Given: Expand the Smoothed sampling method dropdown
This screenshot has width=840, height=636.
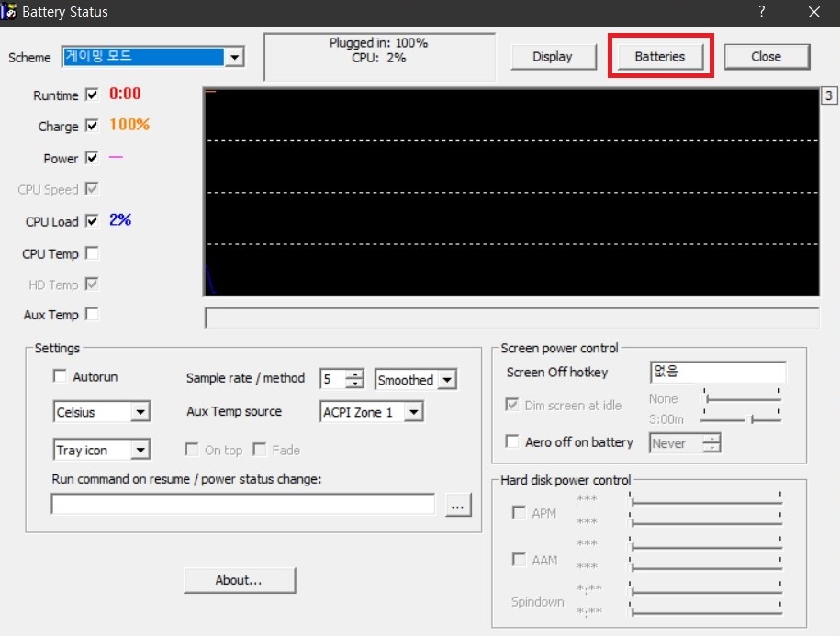Looking at the screenshot, I should tap(446, 379).
